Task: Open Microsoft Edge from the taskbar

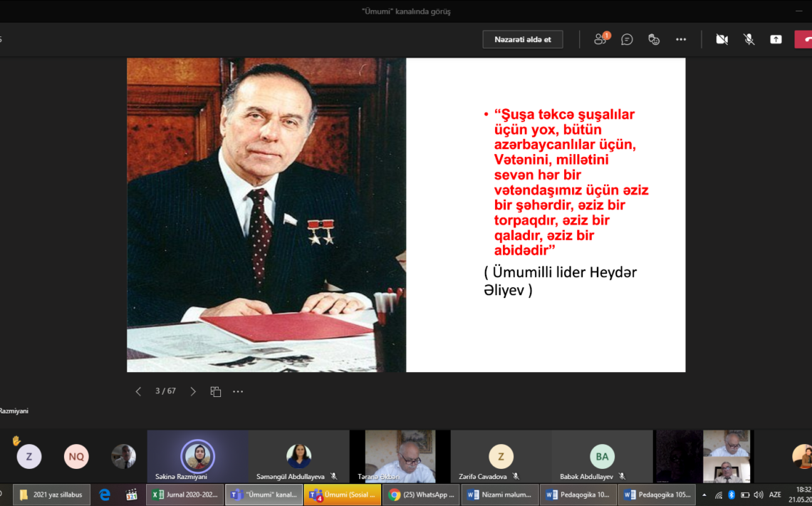Action: coord(105,495)
